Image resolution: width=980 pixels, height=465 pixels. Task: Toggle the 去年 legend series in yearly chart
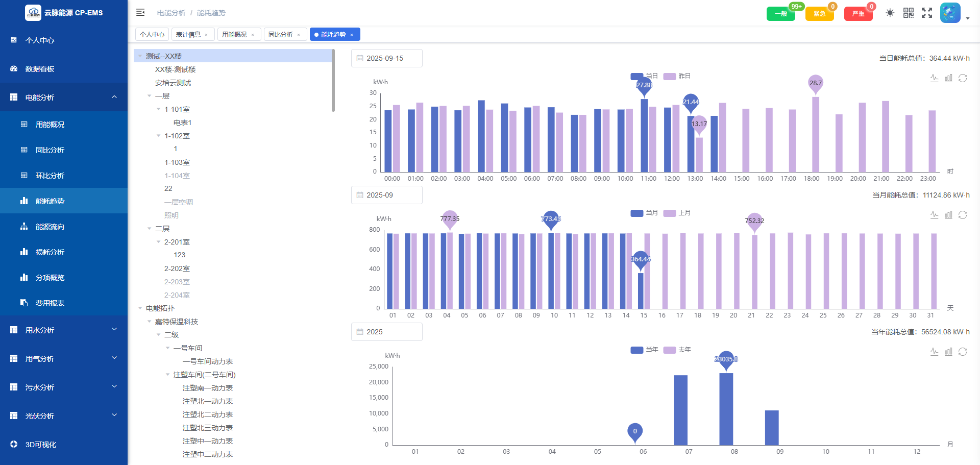point(677,350)
